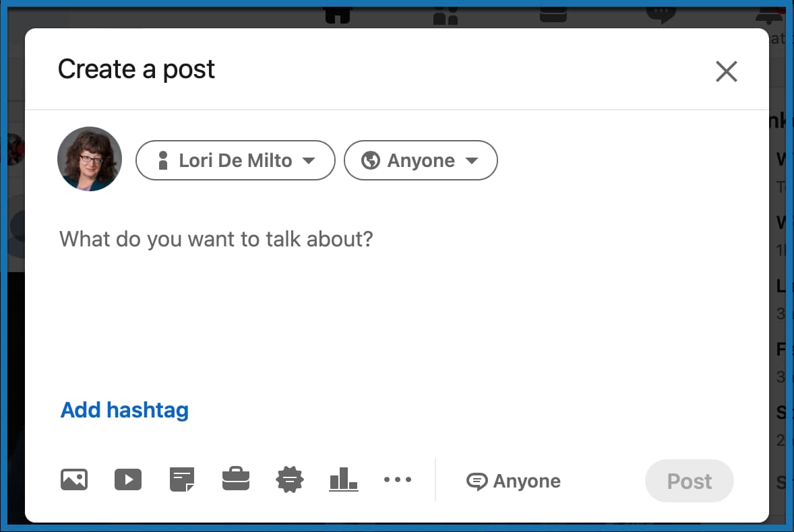Click Add hashtag link
The height and width of the screenshot is (532, 794).
pos(124,409)
